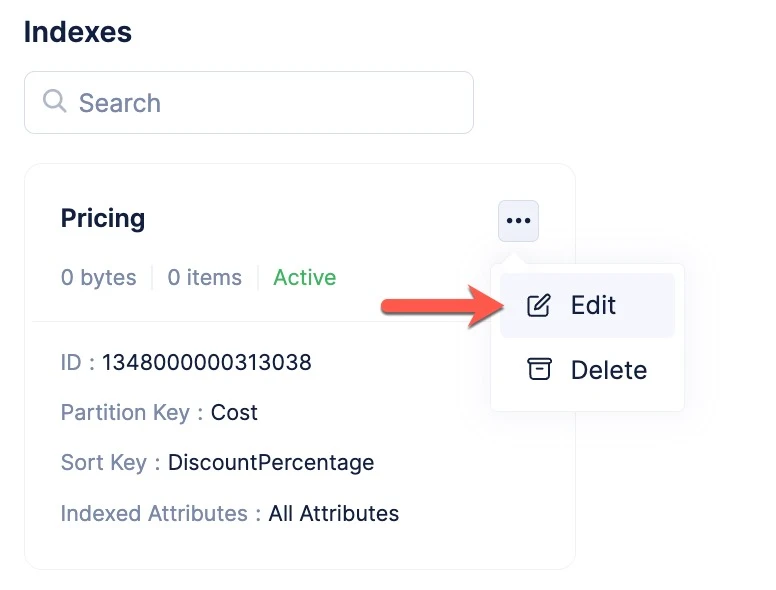Click the magnifying glass search icon
Viewport: 776px width, 590px height.
[x=54, y=101]
